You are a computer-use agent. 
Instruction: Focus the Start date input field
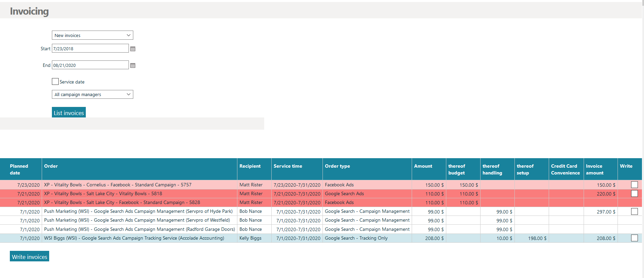click(x=90, y=49)
